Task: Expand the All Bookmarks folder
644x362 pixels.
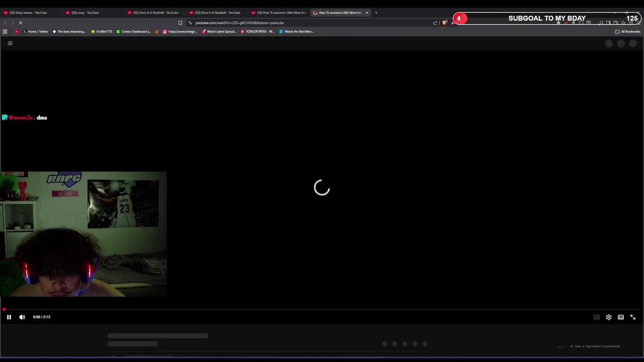Action: (x=627, y=32)
